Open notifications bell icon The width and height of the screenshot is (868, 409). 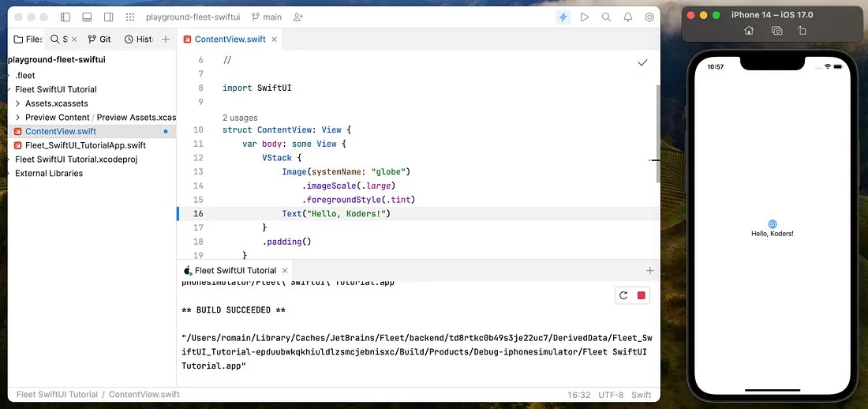(x=628, y=17)
